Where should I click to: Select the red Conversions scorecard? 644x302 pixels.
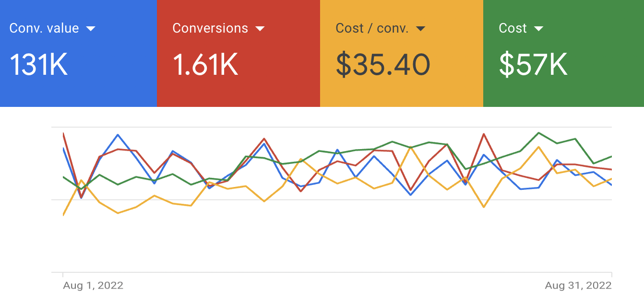point(239,53)
